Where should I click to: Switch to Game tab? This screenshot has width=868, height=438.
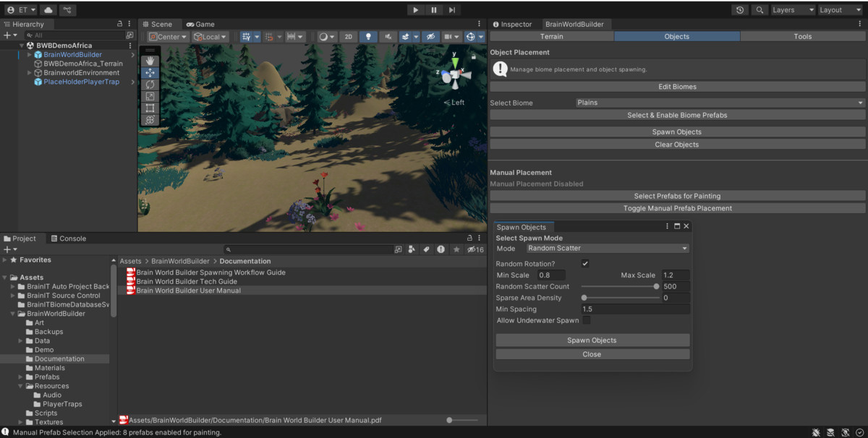200,24
